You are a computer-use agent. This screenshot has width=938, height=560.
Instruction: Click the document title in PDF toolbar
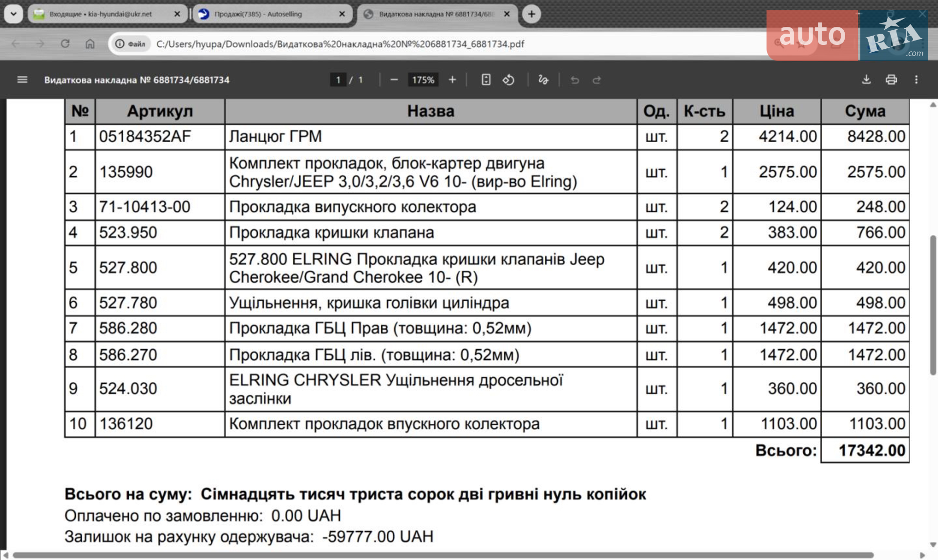coord(137,80)
